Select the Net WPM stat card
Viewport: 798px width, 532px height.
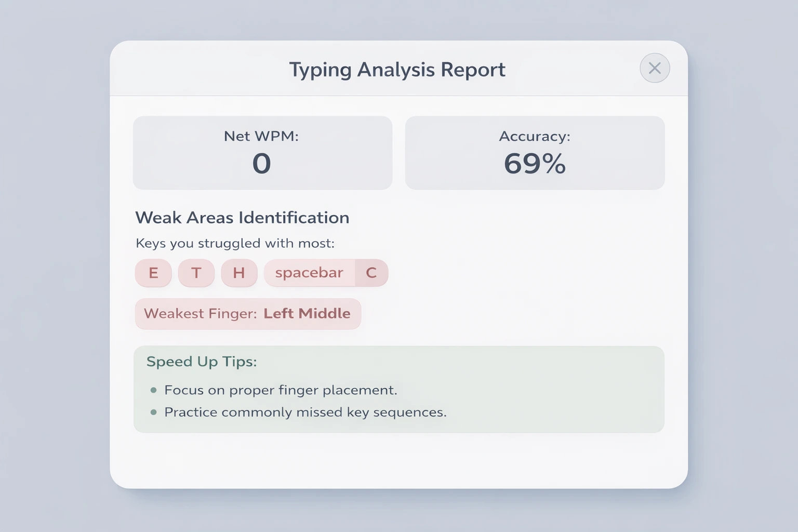(x=262, y=152)
